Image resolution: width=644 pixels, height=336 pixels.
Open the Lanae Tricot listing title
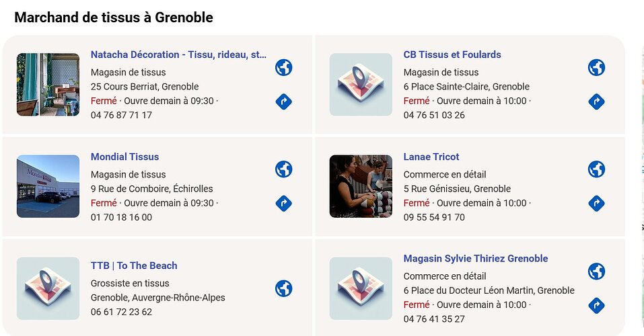(x=431, y=157)
